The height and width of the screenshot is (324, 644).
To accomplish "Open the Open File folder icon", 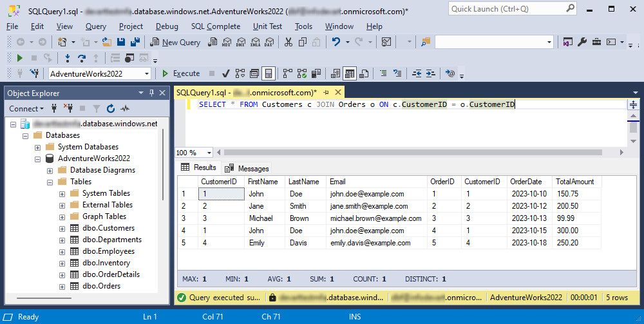I will pos(107,42).
